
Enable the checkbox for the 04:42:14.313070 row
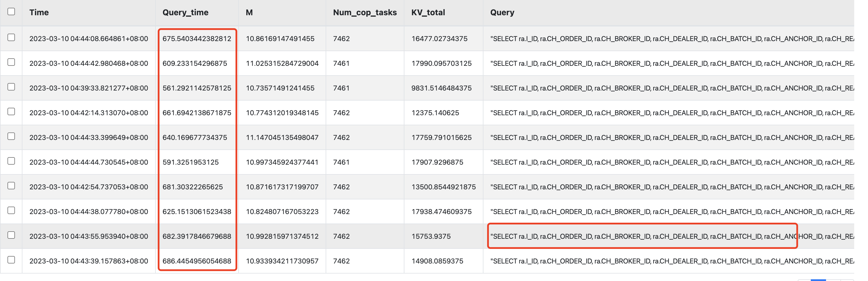(11, 111)
